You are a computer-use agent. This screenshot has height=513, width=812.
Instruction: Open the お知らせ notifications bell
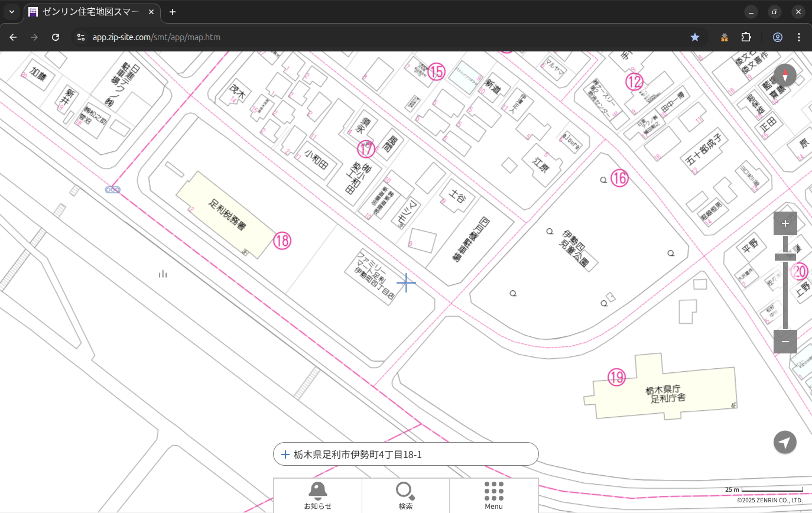317,495
